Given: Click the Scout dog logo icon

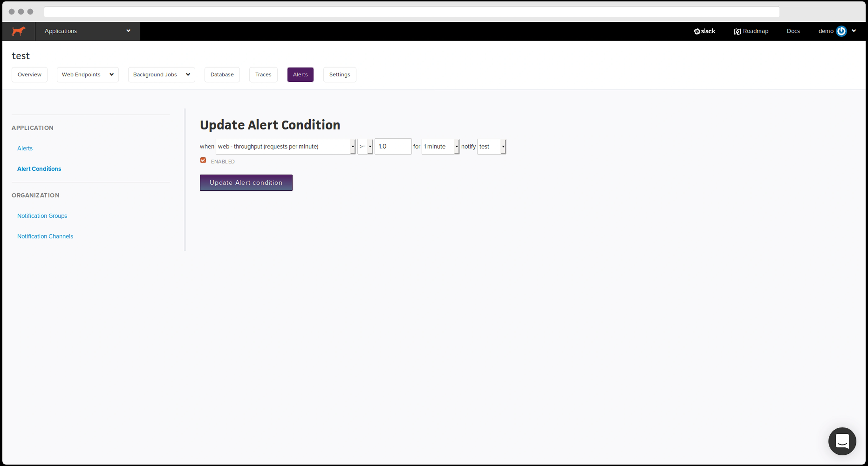Looking at the screenshot, I should (18, 31).
